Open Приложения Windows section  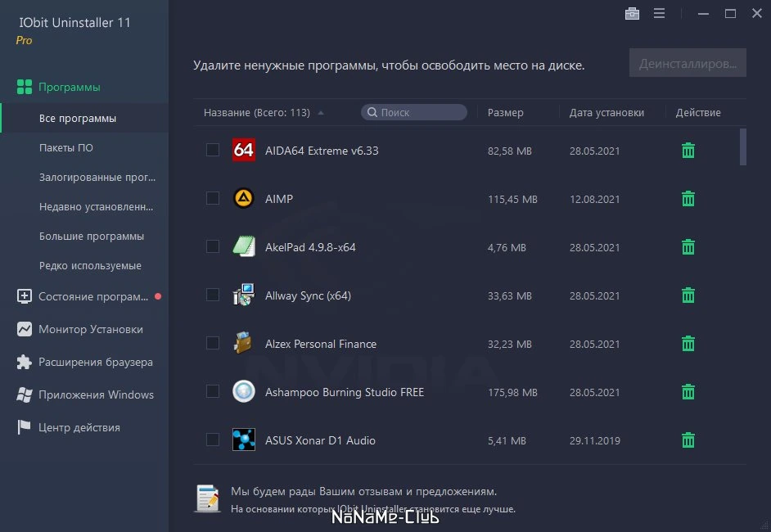click(x=96, y=394)
